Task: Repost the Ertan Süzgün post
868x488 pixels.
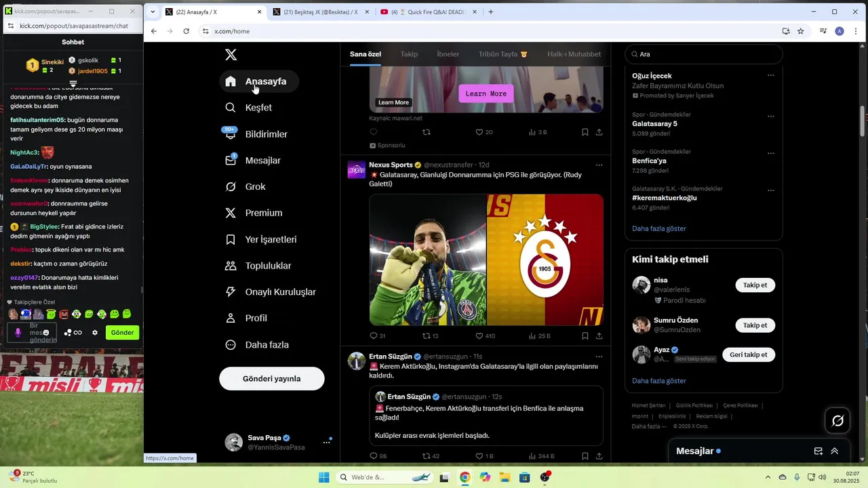Action: point(426,456)
